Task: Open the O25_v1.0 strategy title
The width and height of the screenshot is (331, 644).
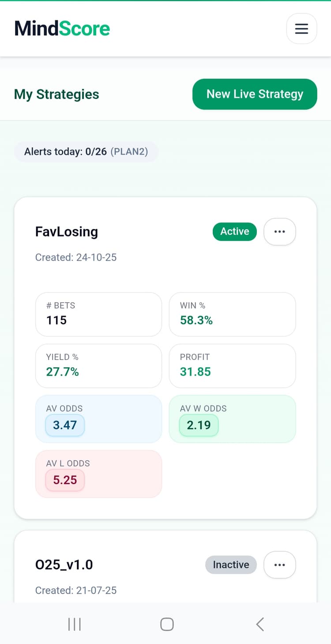Action: (x=64, y=564)
